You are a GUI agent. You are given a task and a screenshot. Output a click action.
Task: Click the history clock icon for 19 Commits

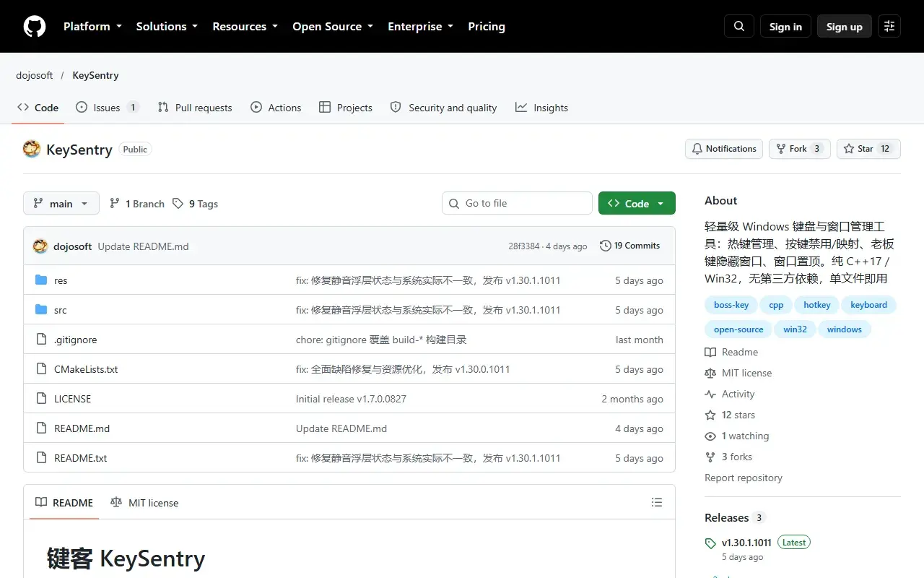606,246
